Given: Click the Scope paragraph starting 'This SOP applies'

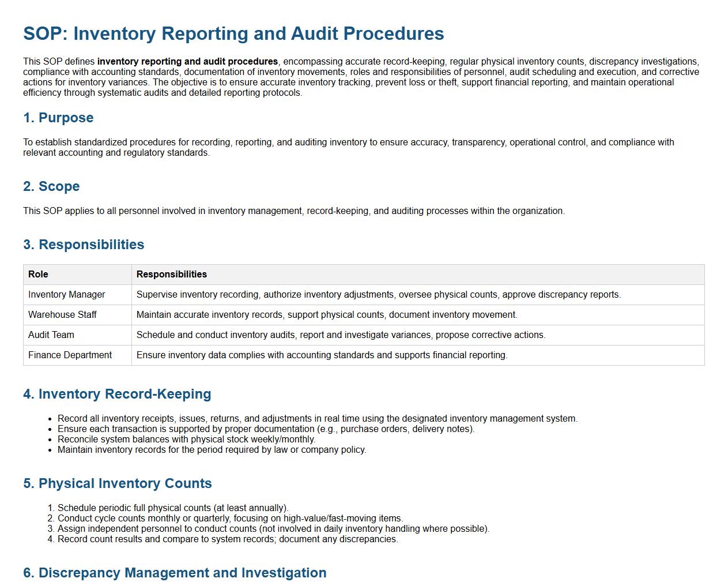Looking at the screenshot, I should coord(294,211).
